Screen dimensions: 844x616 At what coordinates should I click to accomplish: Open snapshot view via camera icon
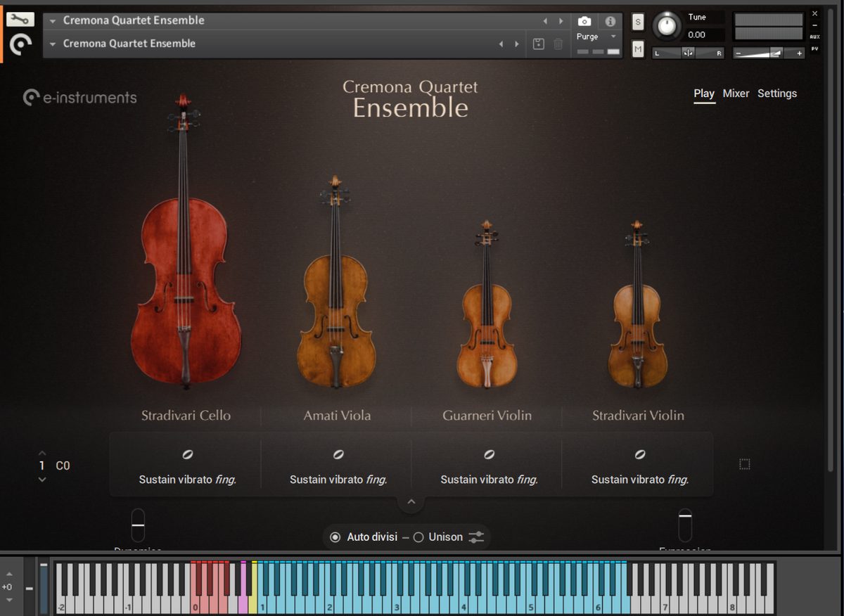pos(584,21)
